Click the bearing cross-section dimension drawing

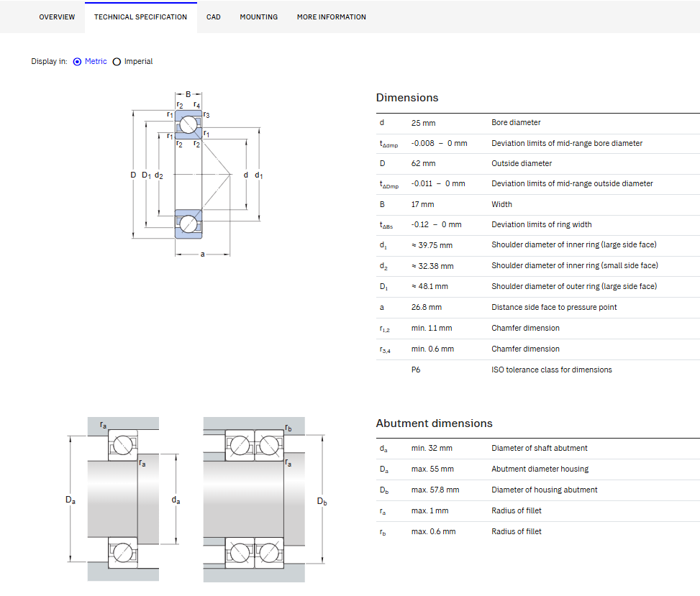click(196, 174)
